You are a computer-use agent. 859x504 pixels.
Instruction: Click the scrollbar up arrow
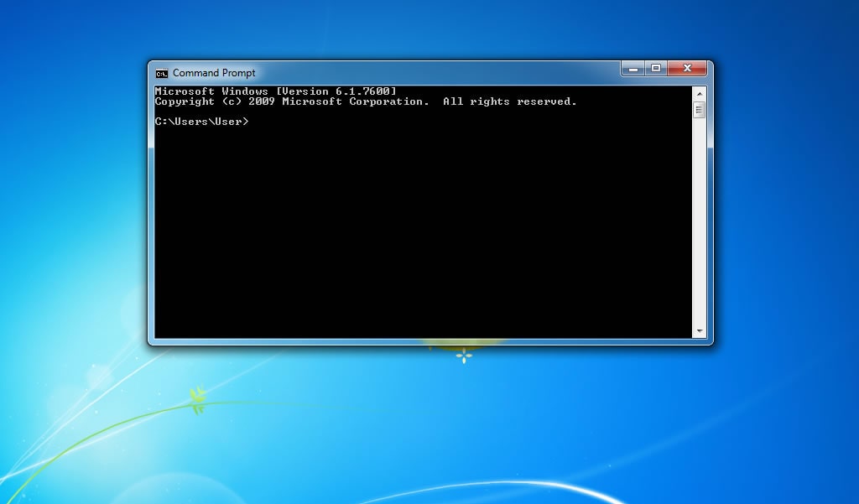(x=699, y=93)
